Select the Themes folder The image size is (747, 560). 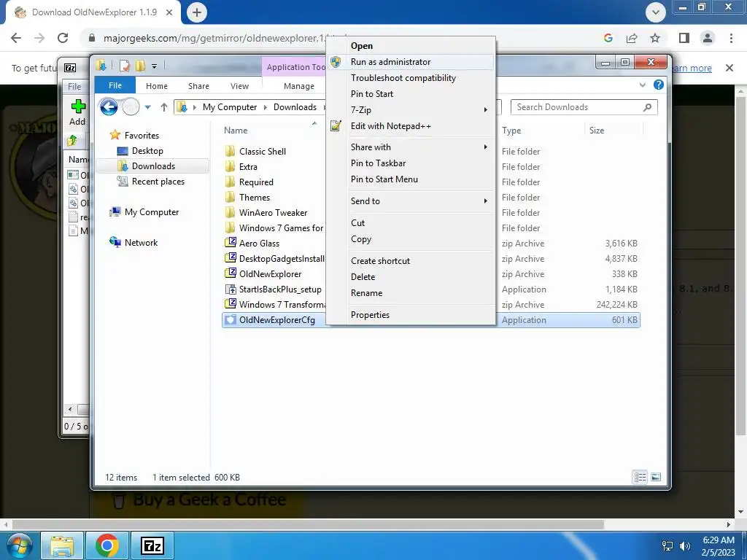pyautogui.click(x=255, y=197)
